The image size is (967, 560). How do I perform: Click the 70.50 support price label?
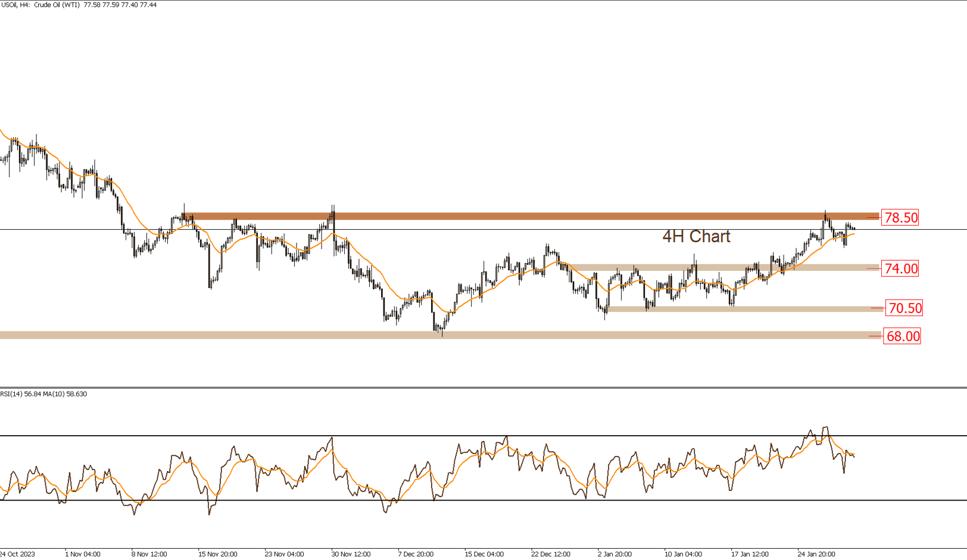click(904, 308)
